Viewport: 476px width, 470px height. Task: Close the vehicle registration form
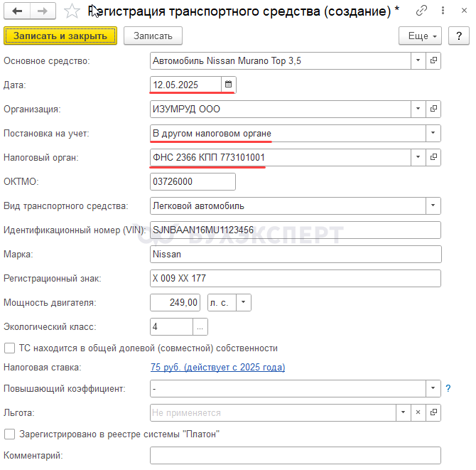pos(464,11)
